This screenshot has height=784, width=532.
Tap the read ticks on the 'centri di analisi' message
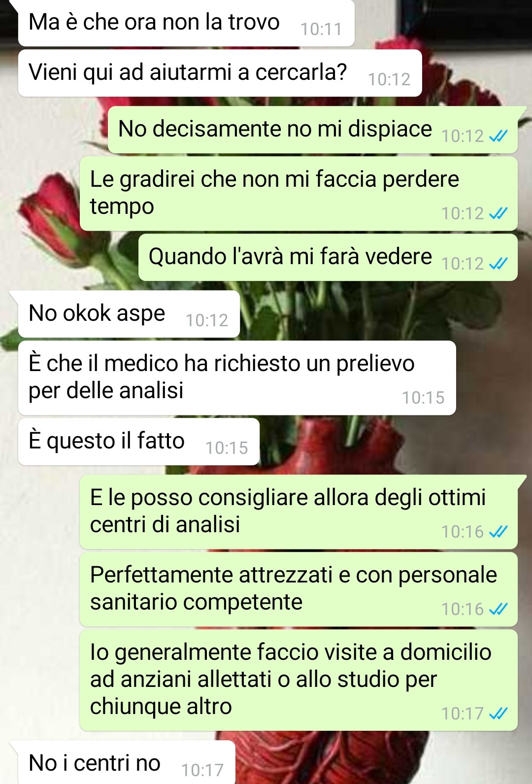point(498,532)
